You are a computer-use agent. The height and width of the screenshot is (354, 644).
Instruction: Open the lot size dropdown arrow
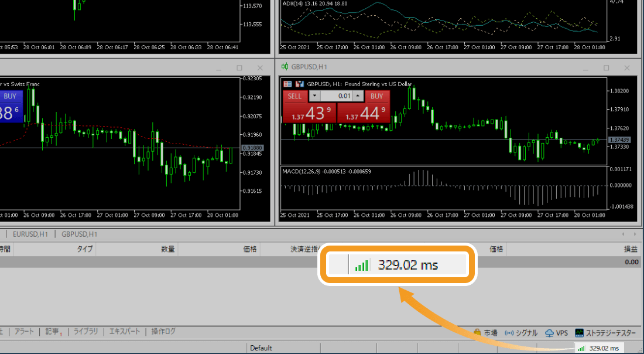(x=314, y=96)
